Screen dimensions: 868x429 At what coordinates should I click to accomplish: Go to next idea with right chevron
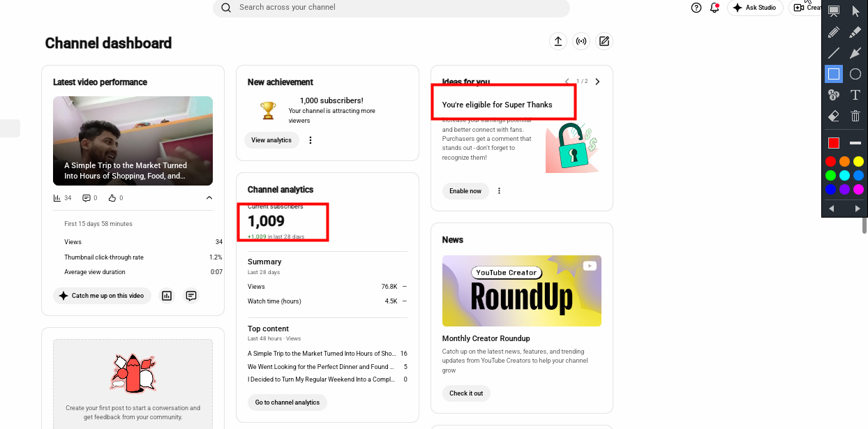tap(597, 82)
